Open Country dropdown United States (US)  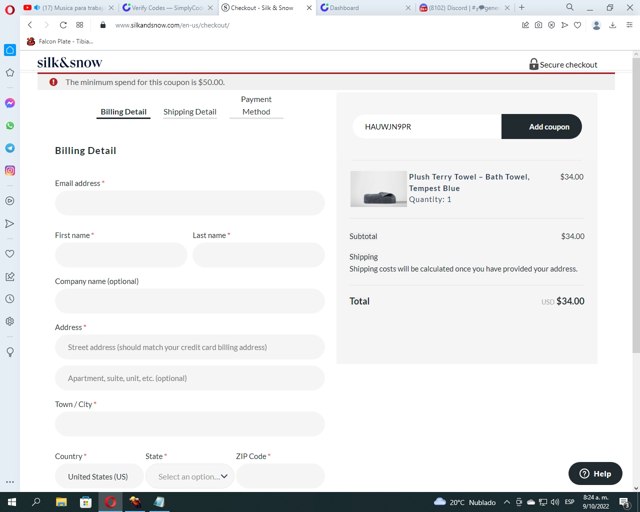click(x=99, y=476)
